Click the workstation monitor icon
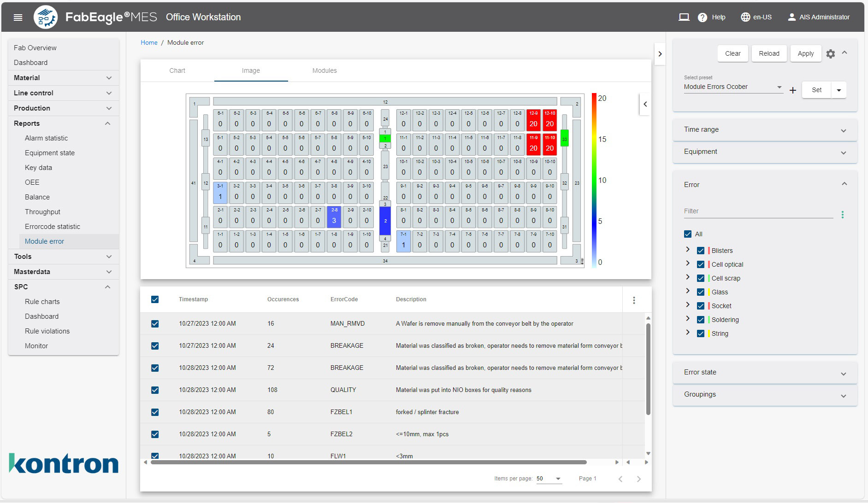Viewport: 868px width, 503px height. click(x=684, y=18)
